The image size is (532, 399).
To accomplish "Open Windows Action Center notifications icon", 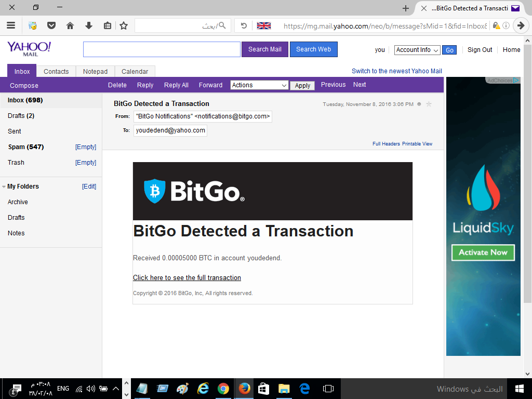I will pyautogui.click(x=15, y=389).
